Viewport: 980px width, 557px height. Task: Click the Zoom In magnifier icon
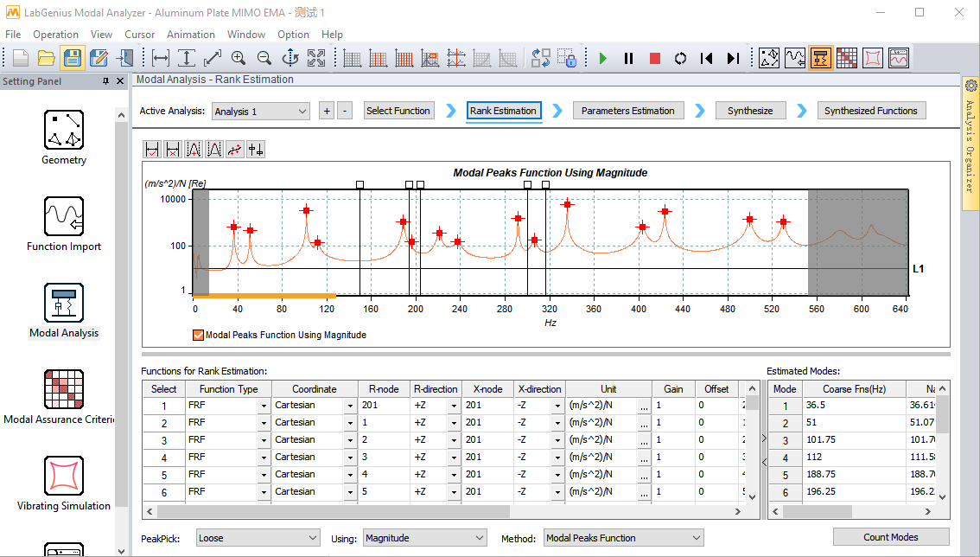click(x=239, y=59)
